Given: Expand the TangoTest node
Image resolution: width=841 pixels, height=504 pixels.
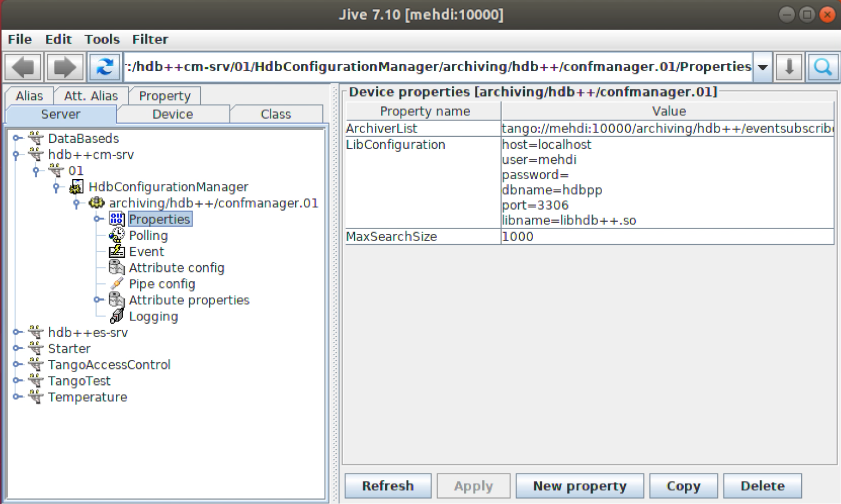Looking at the screenshot, I should [17, 380].
